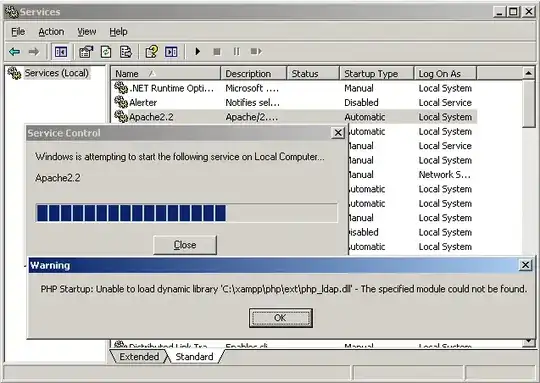Sort by the Description column header

click(253, 73)
